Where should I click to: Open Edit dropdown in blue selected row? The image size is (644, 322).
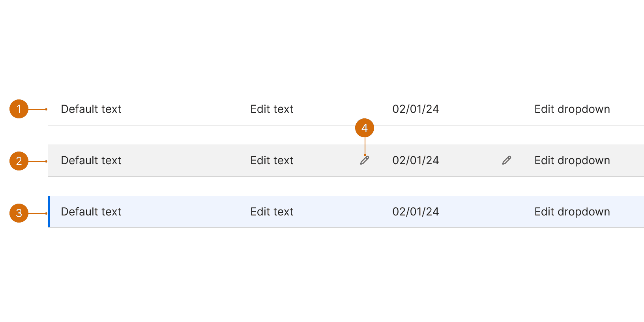(x=572, y=212)
